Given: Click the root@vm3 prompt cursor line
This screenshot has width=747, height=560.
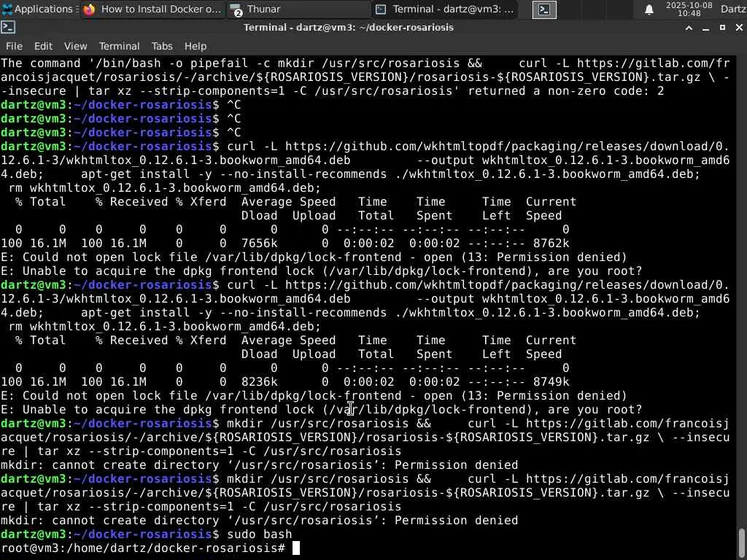Looking at the screenshot, I should pyautogui.click(x=150, y=548).
